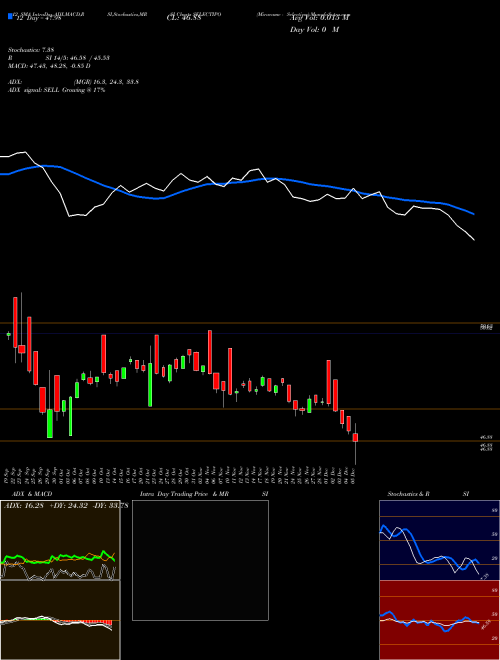Viewport: 500px width, 660px height.
Task: Select the "Stochastics: 7.88" indicator value
Action: pyautogui.click(x=31, y=50)
